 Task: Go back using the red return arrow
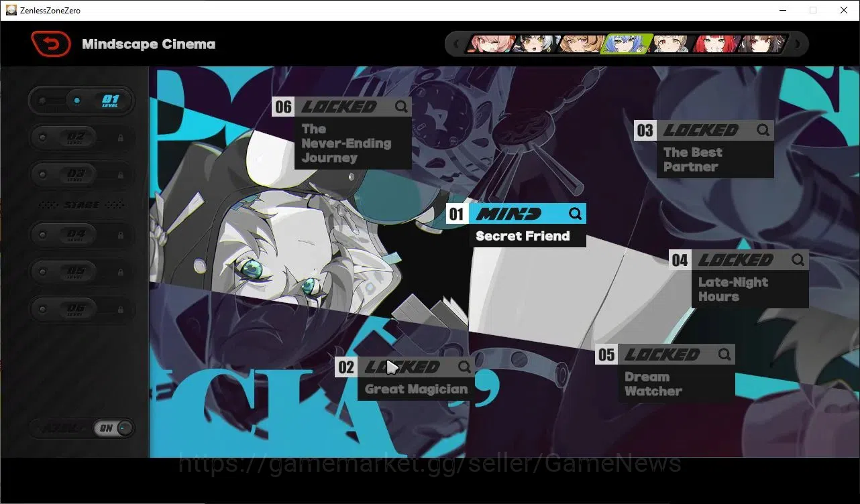(51, 44)
